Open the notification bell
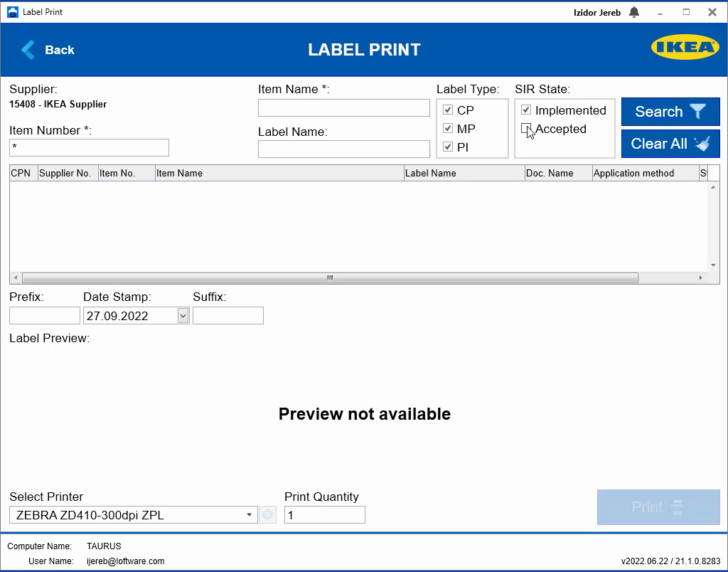This screenshot has height=572, width=728. click(x=633, y=12)
